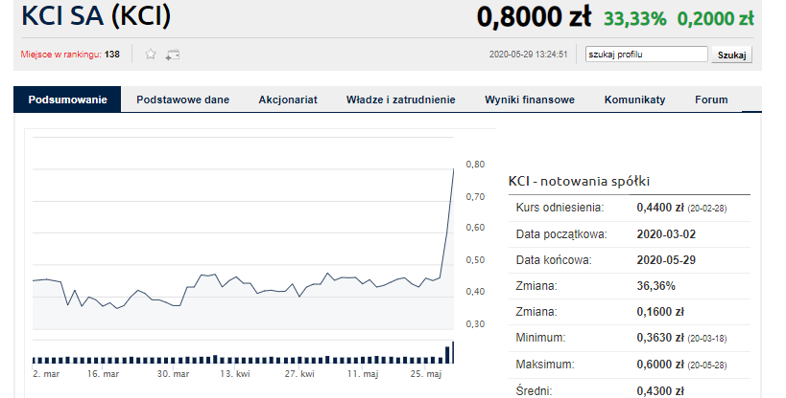This screenshot has width=786, height=398.
Task: View the Wyniki finansowe tab
Action: pos(529,99)
